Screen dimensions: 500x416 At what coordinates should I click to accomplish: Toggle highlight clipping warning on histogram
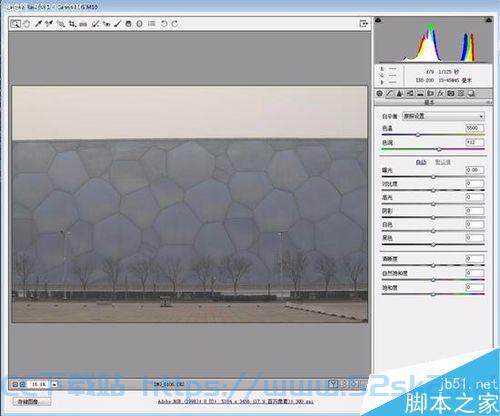(489, 20)
